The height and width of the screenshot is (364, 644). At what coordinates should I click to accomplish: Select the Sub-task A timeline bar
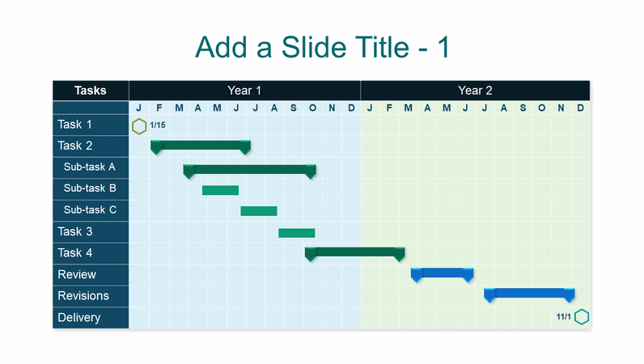click(249, 169)
